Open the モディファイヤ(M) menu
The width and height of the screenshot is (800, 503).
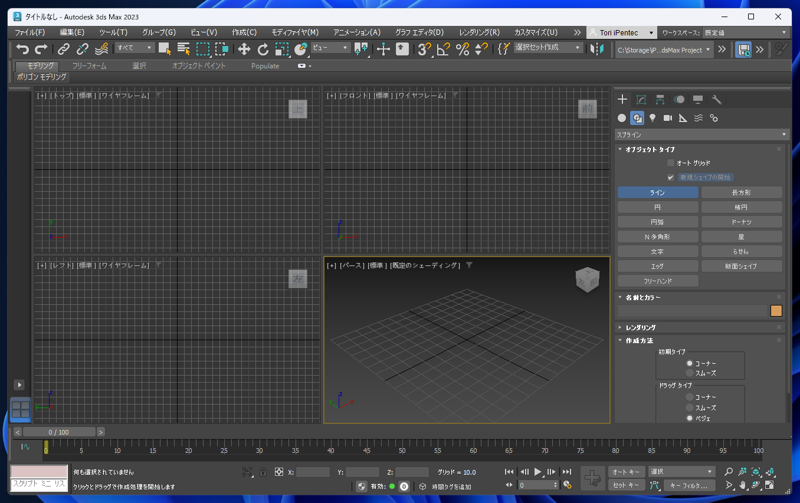[295, 32]
